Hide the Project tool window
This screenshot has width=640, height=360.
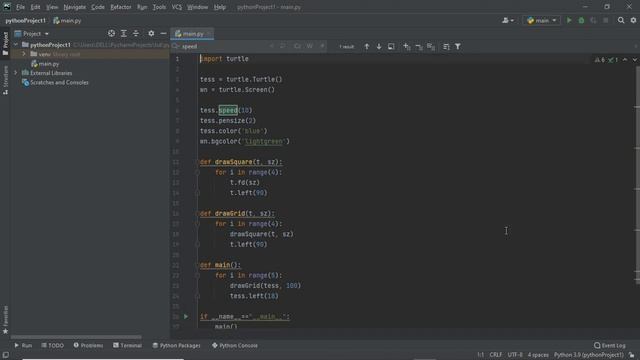[163, 33]
